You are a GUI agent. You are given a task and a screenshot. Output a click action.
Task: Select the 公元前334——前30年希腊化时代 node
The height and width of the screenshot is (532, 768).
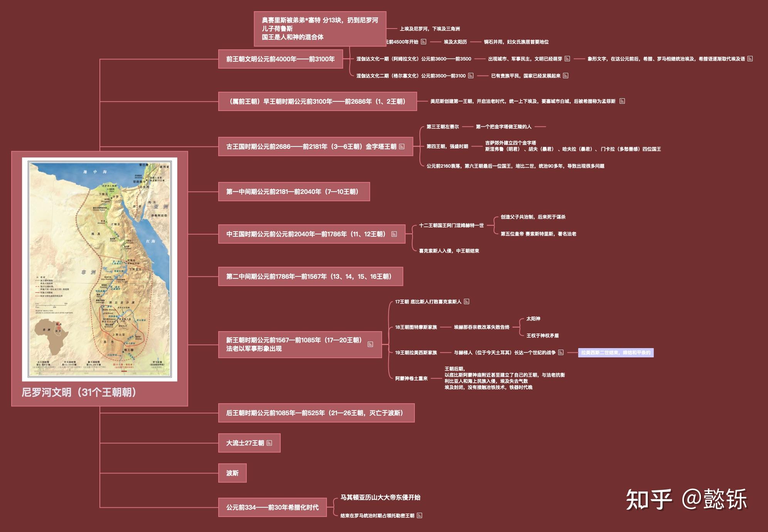coord(273,507)
